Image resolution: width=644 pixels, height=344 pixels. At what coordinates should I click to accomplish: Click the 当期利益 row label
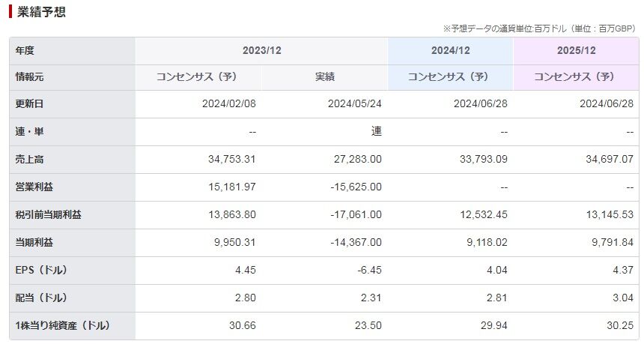point(34,243)
